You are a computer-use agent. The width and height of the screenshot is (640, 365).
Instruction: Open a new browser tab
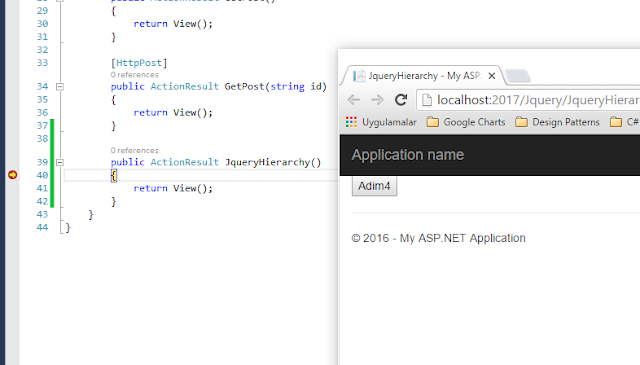518,76
